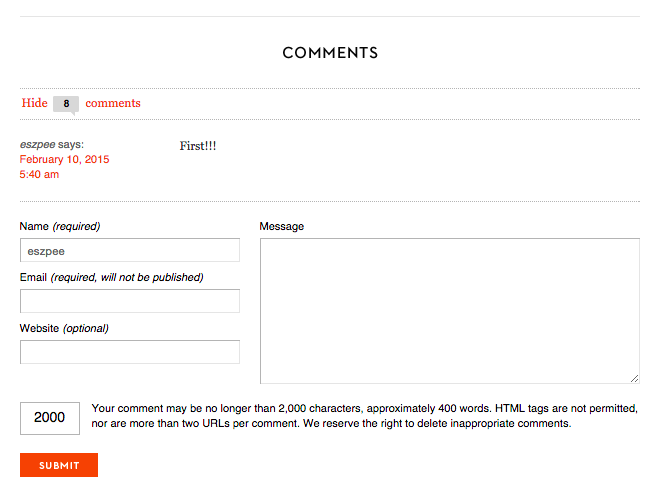Viewport: 655px width, 496px height.
Task: Click into the Email input field
Action: [x=129, y=301]
